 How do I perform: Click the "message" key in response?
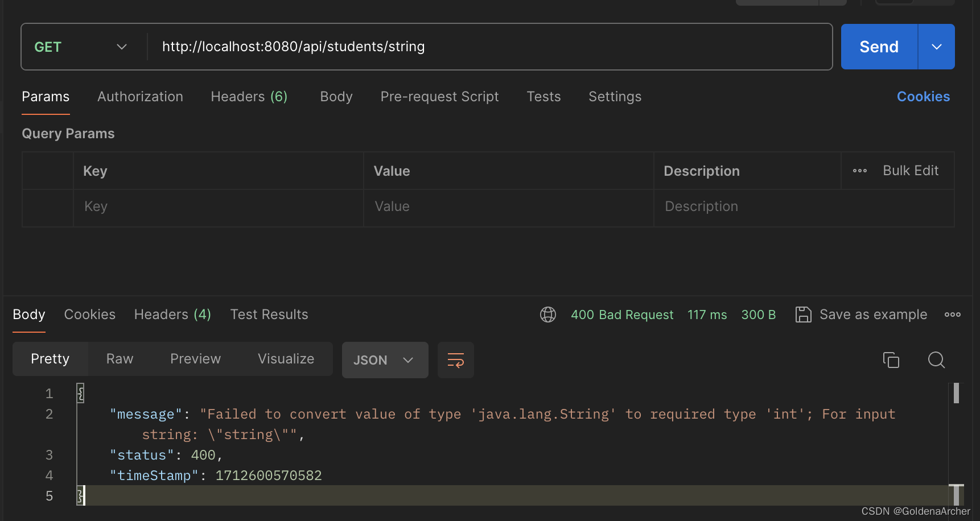point(146,414)
